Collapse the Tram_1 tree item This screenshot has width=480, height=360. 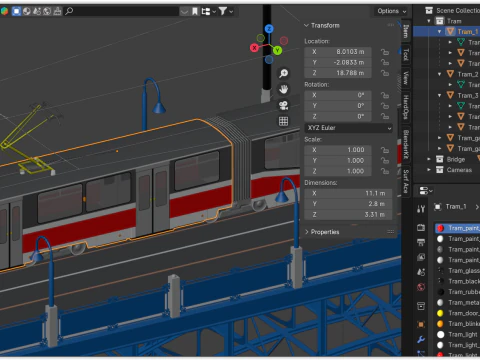pyautogui.click(x=440, y=32)
